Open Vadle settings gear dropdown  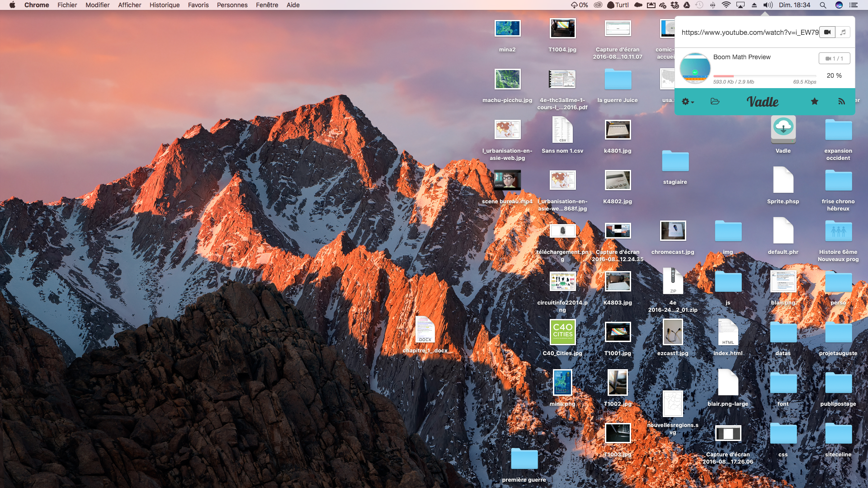pyautogui.click(x=688, y=102)
